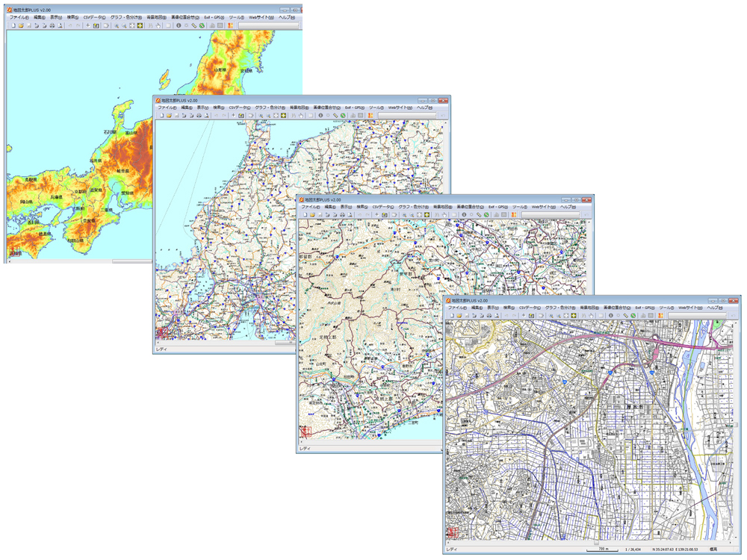Click Zoom in magnifier in mountain-map window

pos(404,215)
